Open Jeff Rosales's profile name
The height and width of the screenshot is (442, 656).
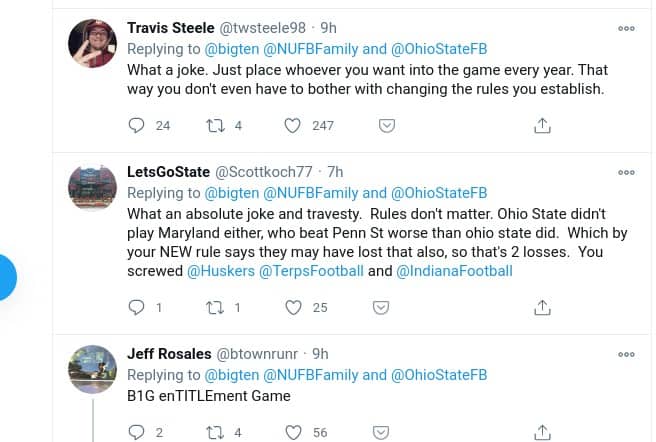(x=170, y=353)
